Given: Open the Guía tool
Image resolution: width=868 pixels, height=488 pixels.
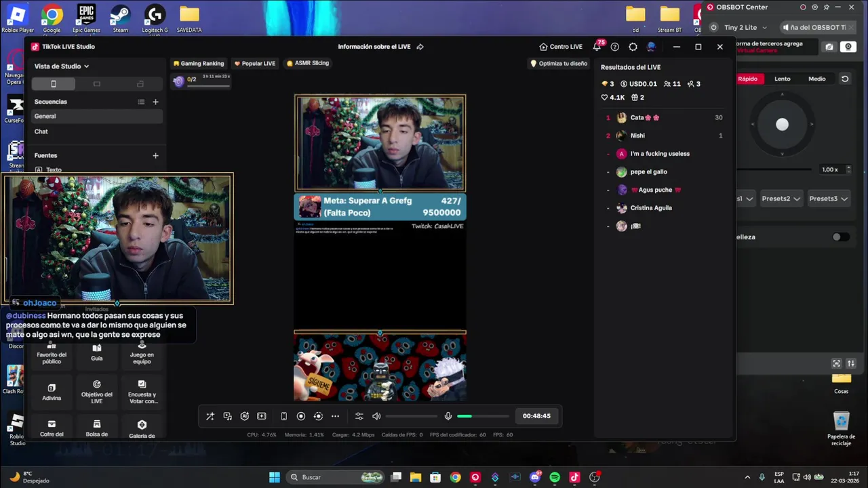Looking at the screenshot, I should (97, 353).
